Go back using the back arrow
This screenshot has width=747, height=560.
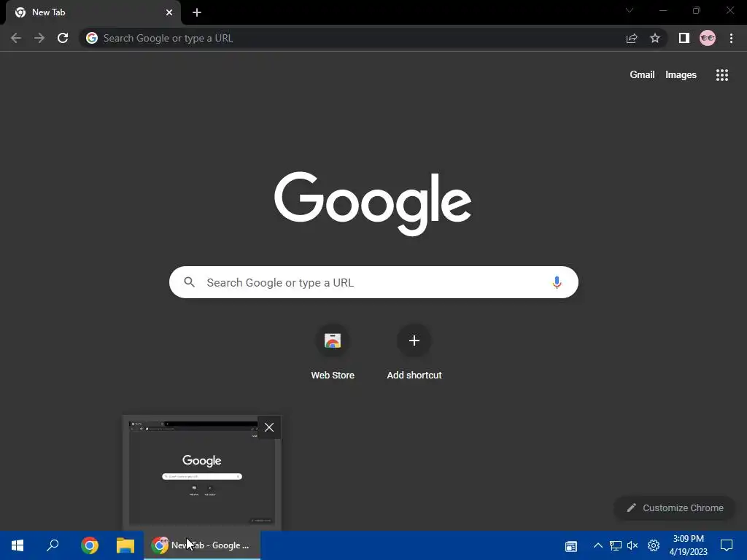point(16,38)
